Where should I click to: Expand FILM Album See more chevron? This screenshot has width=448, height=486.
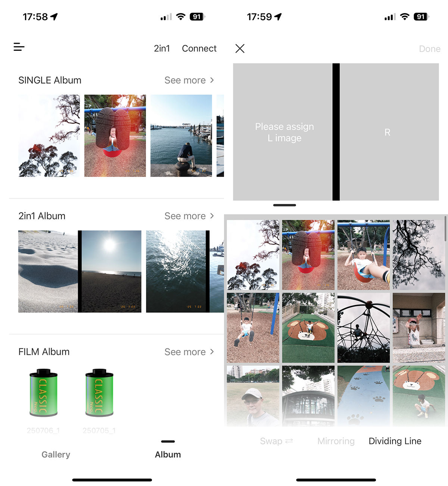(x=212, y=352)
